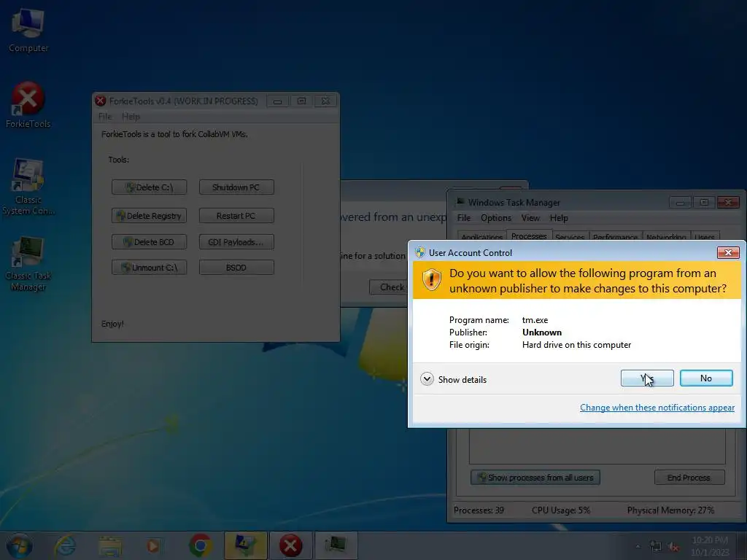Open the ForkieTools desktop shortcut
The width and height of the screenshot is (747, 560).
pyautogui.click(x=28, y=106)
